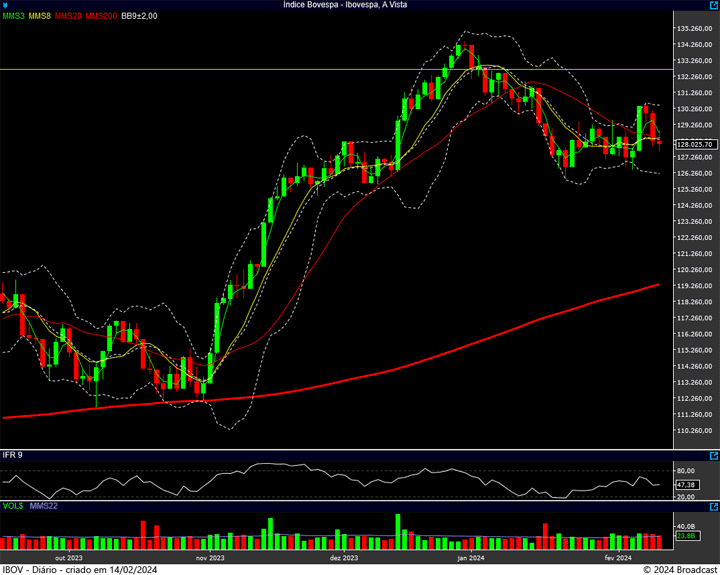Click the detach window icon at top-right

click(x=713, y=5)
